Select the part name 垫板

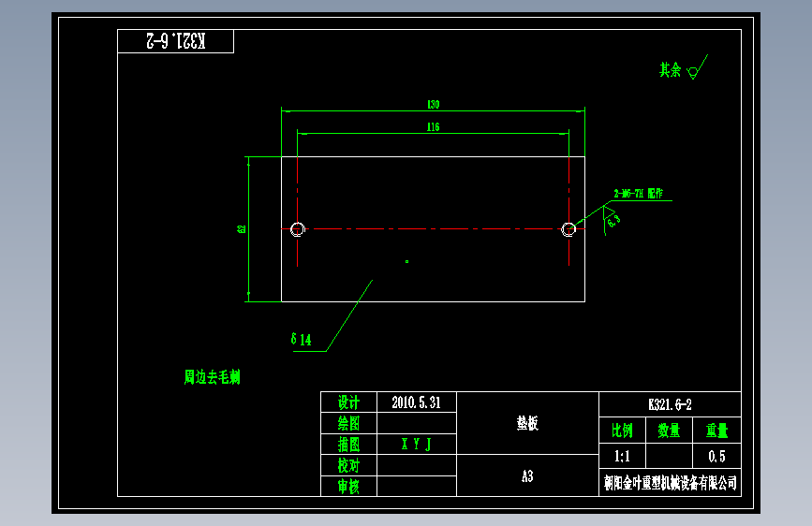527,423
